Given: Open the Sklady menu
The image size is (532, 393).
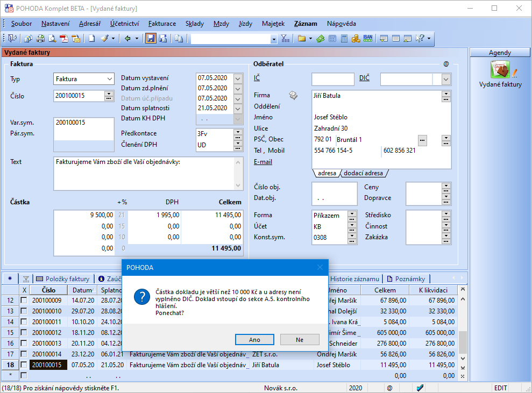Looking at the screenshot, I should (195, 24).
